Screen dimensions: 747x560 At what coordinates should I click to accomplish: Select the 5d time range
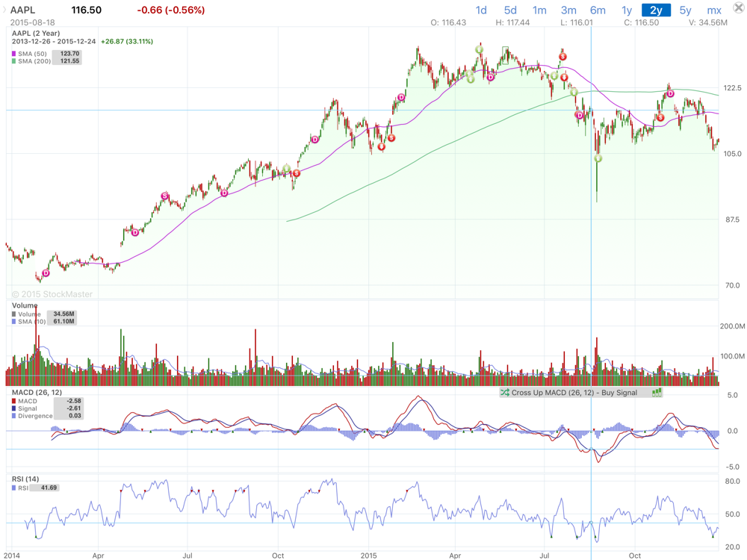point(510,10)
